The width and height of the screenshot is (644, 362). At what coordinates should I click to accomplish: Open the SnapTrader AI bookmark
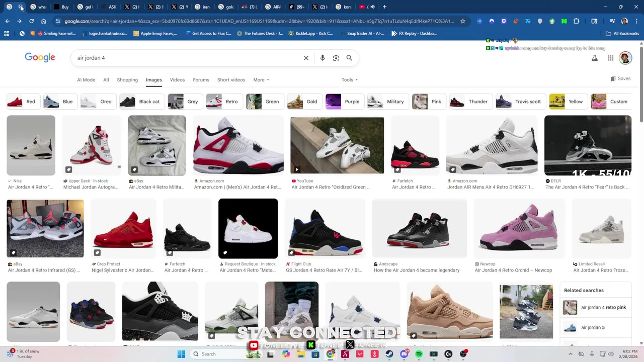363,33
